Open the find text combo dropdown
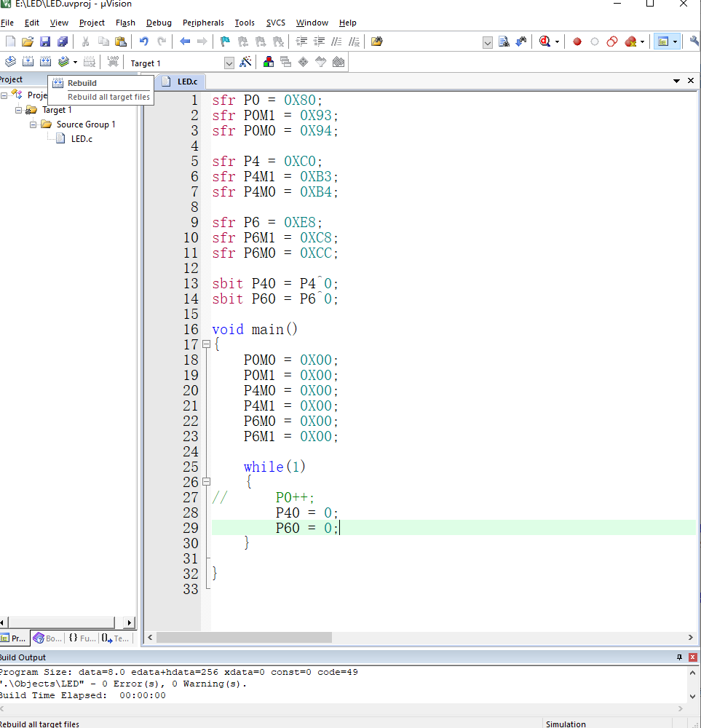The height and width of the screenshot is (728, 701). pyautogui.click(x=488, y=43)
